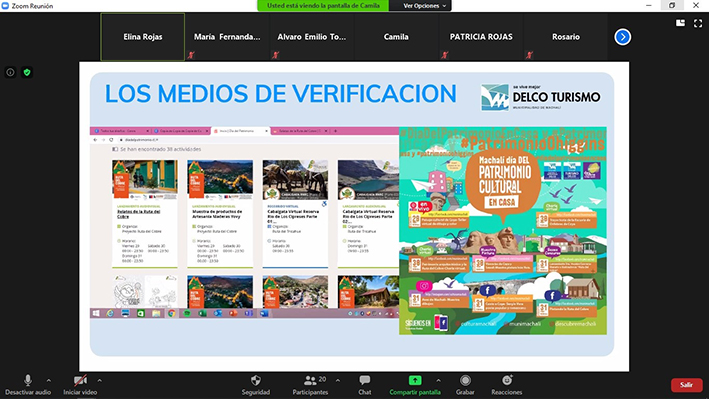Open the Participantes panel
709x399 pixels.
coord(310,385)
